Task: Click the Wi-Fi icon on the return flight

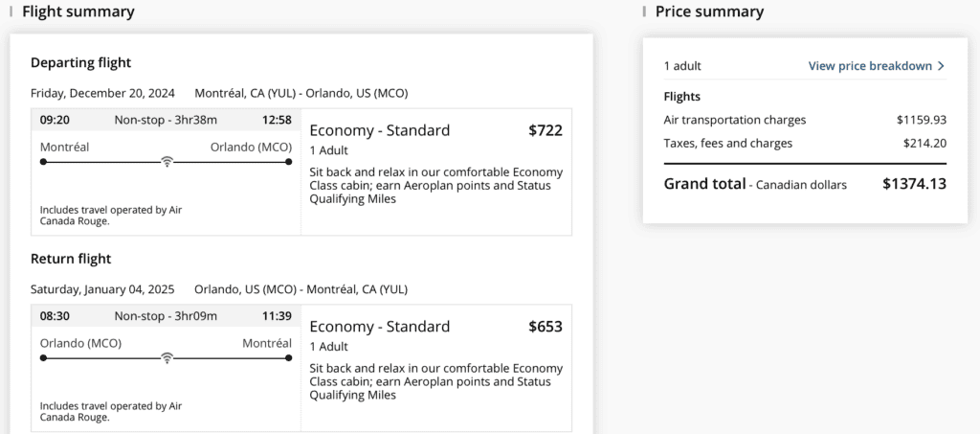Action: 167,358
